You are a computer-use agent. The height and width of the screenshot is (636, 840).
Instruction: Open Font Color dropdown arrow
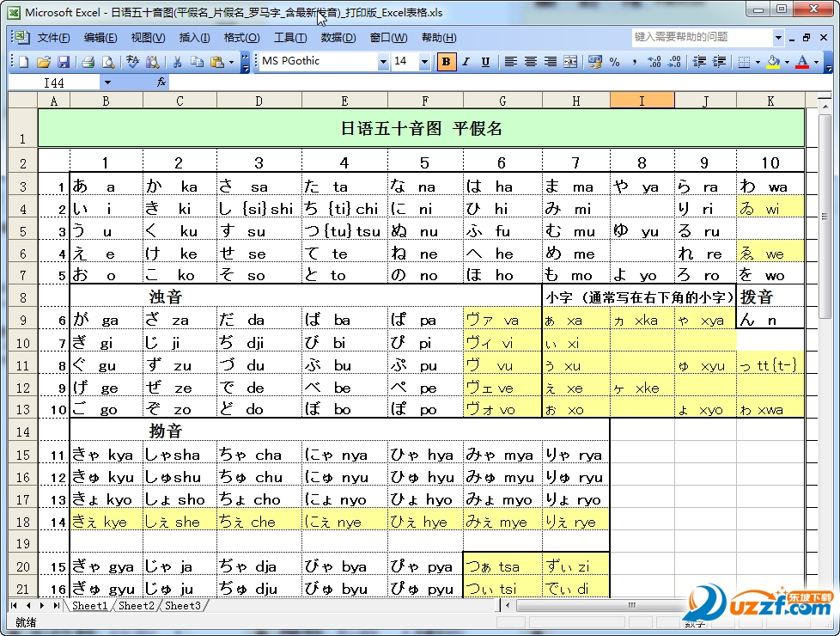(x=817, y=62)
